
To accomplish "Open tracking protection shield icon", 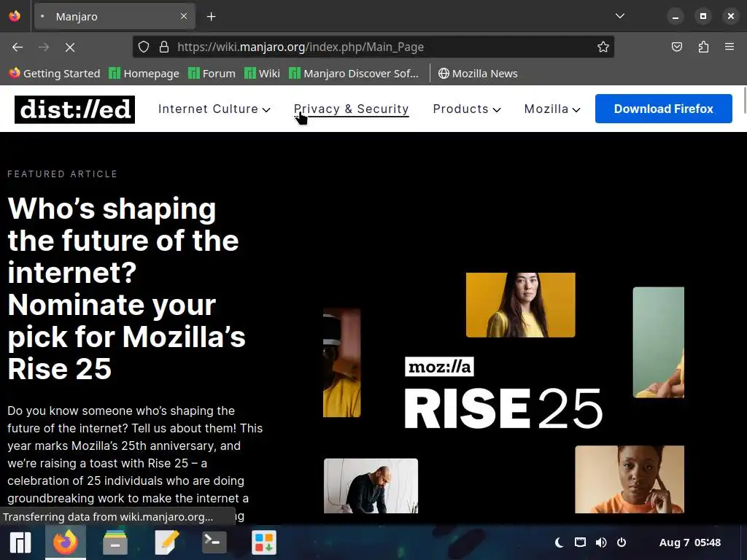I will [x=144, y=47].
